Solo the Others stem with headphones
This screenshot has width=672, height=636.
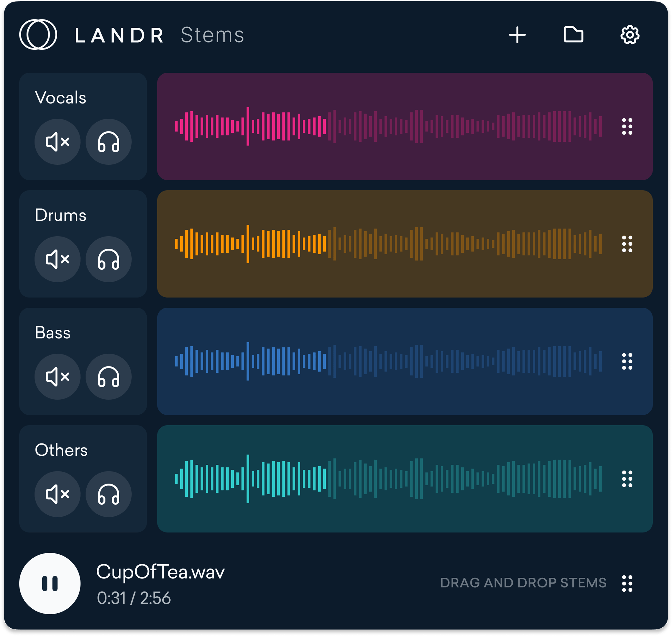pyautogui.click(x=108, y=494)
